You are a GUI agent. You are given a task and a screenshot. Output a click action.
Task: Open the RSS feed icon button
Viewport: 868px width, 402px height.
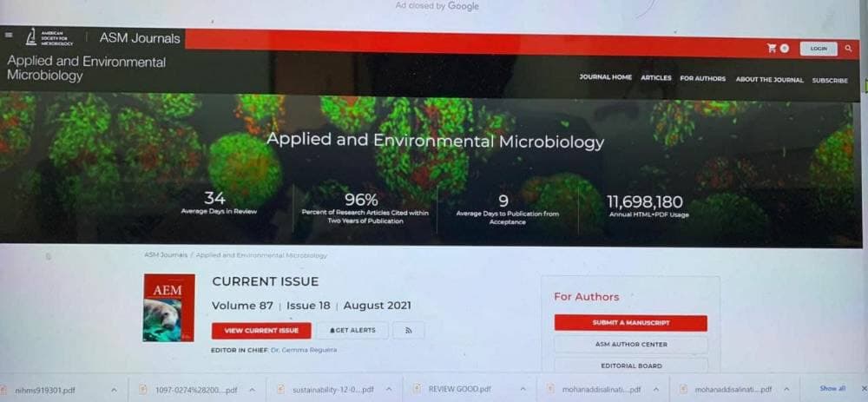(x=409, y=330)
